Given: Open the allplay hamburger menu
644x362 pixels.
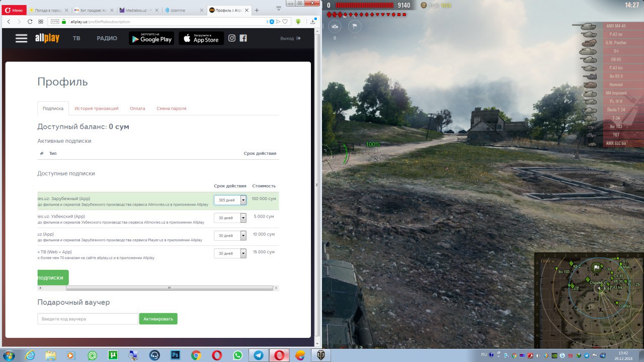Looking at the screenshot, I should tap(21, 38).
